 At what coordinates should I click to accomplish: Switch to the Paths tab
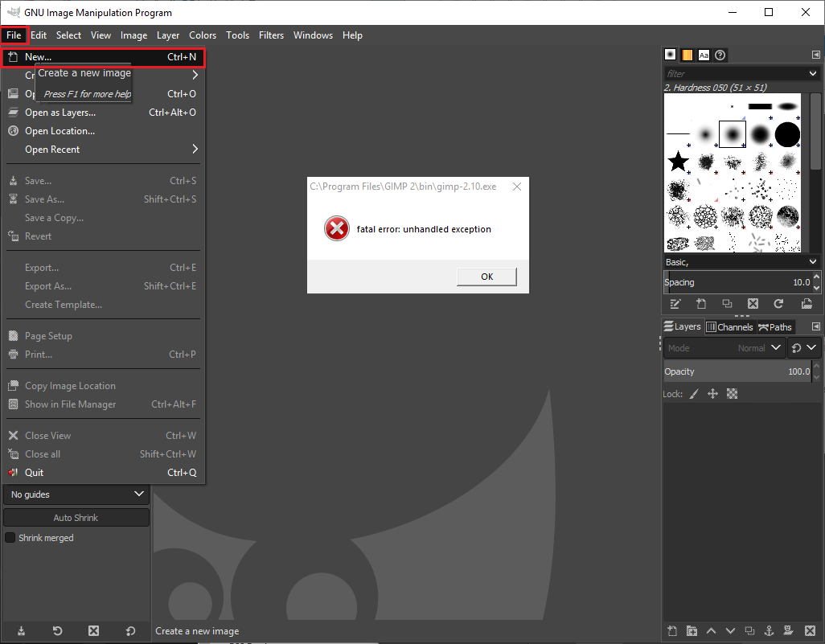point(775,326)
